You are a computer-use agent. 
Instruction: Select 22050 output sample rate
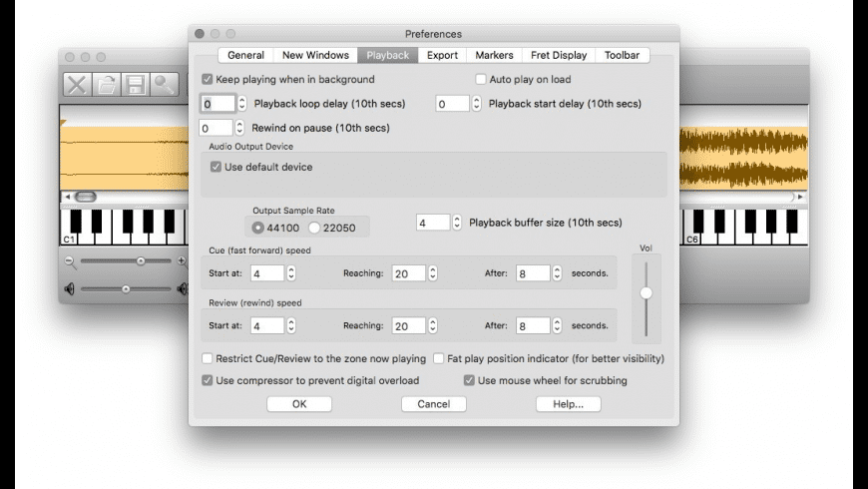314,228
